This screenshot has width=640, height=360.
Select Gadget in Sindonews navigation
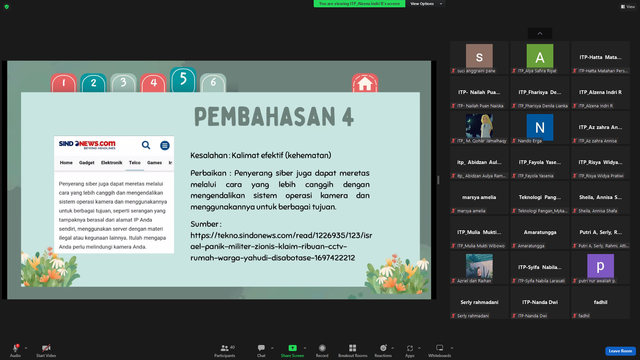(87, 162)
